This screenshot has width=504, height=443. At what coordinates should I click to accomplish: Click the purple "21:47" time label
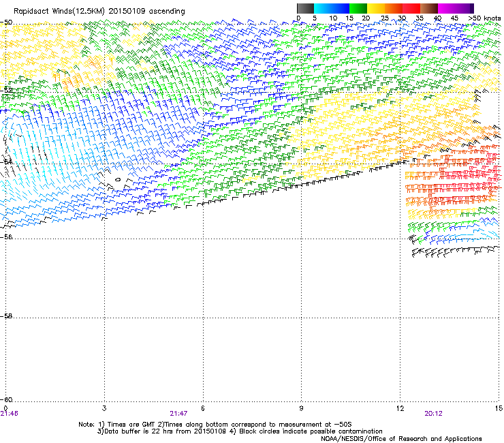point(178,414)
